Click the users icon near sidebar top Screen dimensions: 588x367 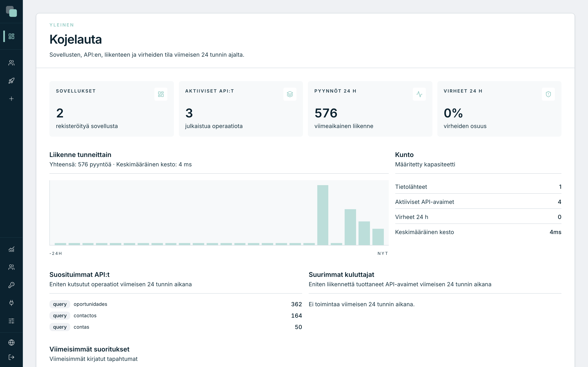(11, 63)
